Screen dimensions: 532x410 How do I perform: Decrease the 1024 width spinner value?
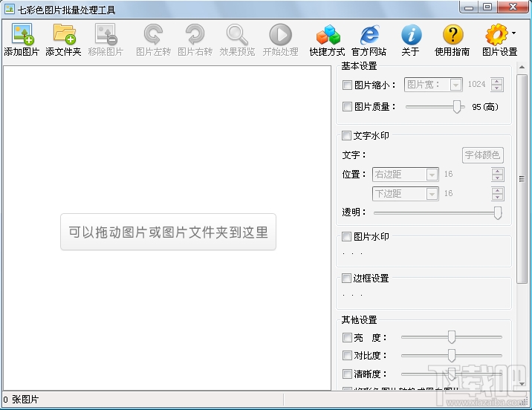497,88
